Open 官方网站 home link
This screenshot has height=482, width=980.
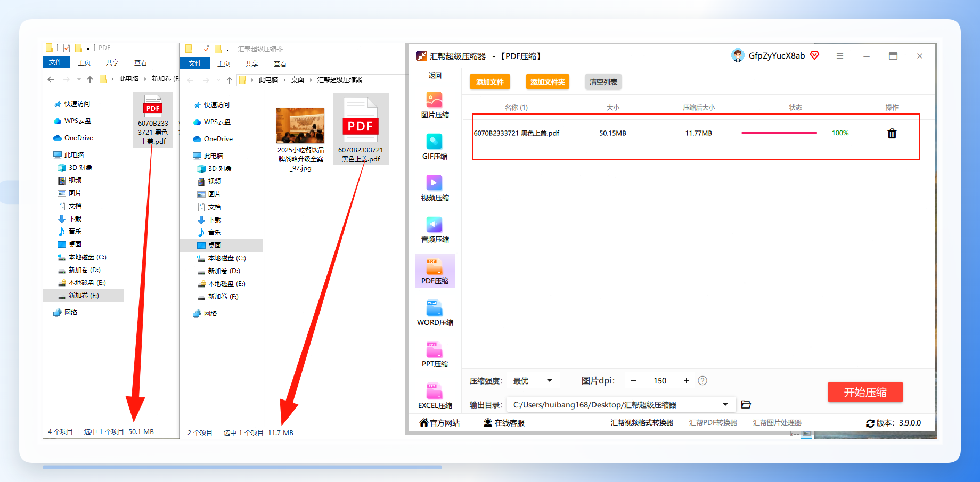tap(439, 423)
